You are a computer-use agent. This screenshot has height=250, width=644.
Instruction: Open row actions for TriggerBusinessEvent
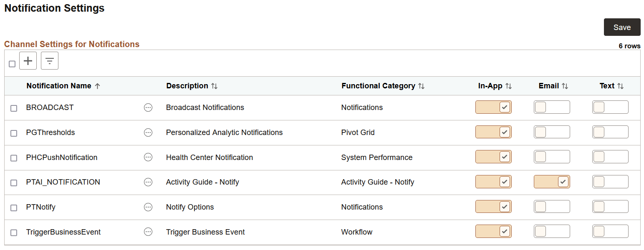(148, 232)
